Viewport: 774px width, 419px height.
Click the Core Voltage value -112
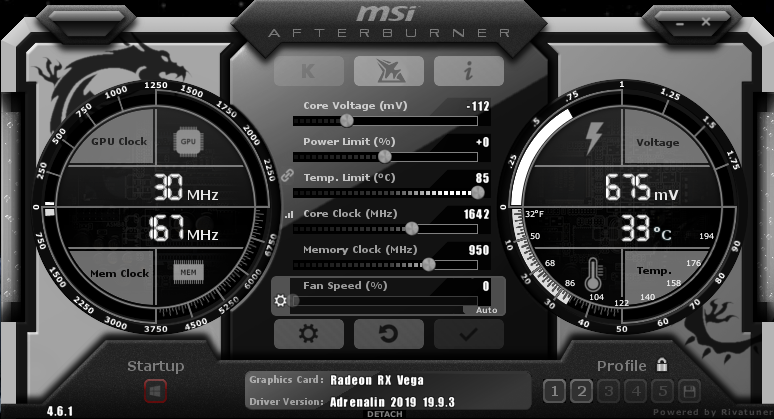tap(478, 106)
